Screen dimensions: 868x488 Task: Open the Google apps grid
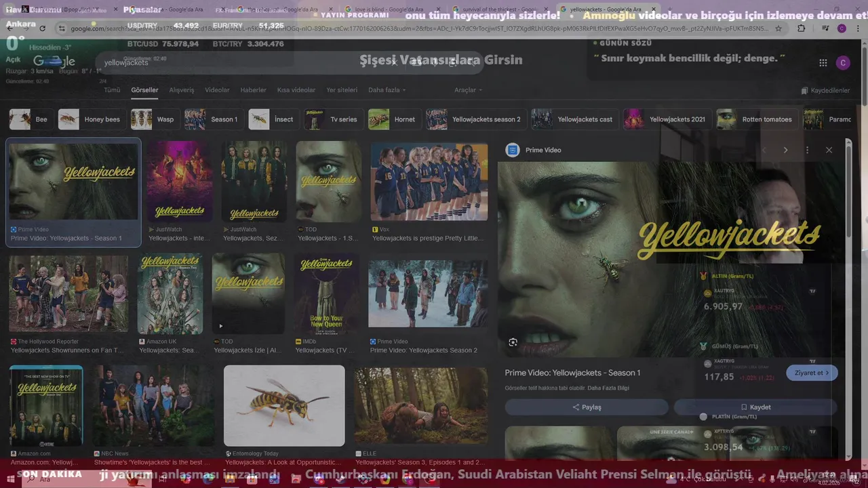pos(823,63)
